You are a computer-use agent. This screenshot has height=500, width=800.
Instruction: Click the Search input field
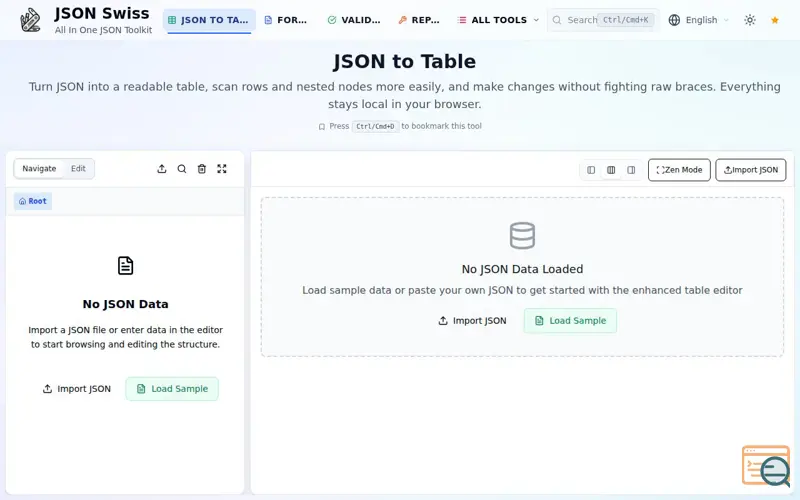pyautogui.click(x=603, y=20)
